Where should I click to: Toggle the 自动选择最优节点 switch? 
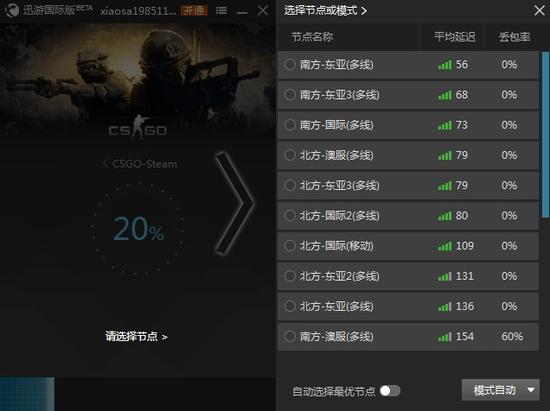click(390, 391)
